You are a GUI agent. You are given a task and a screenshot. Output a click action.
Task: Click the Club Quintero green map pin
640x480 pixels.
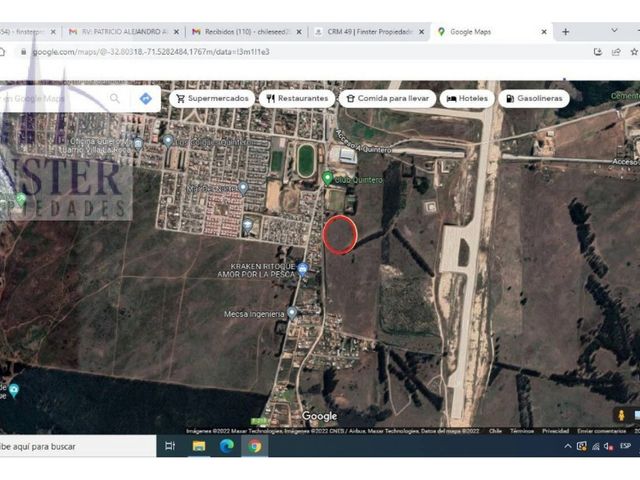point(327,178)
